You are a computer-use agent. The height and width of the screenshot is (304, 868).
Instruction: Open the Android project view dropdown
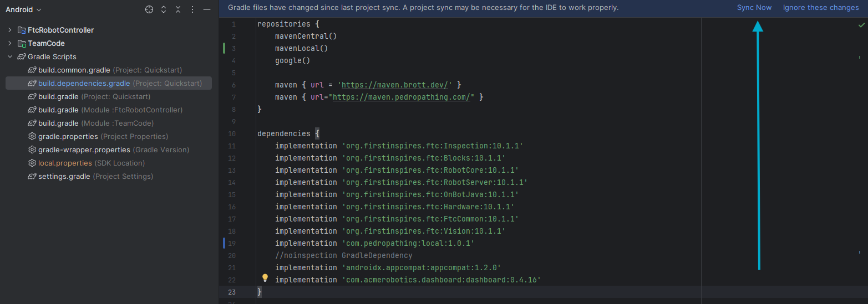tap(24, 9)
